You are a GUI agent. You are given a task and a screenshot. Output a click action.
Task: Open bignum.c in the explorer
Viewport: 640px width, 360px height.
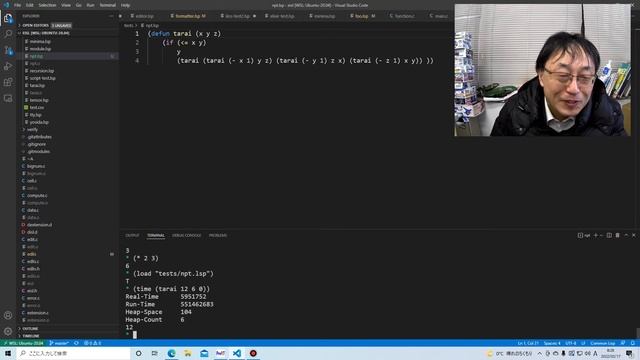36,166
